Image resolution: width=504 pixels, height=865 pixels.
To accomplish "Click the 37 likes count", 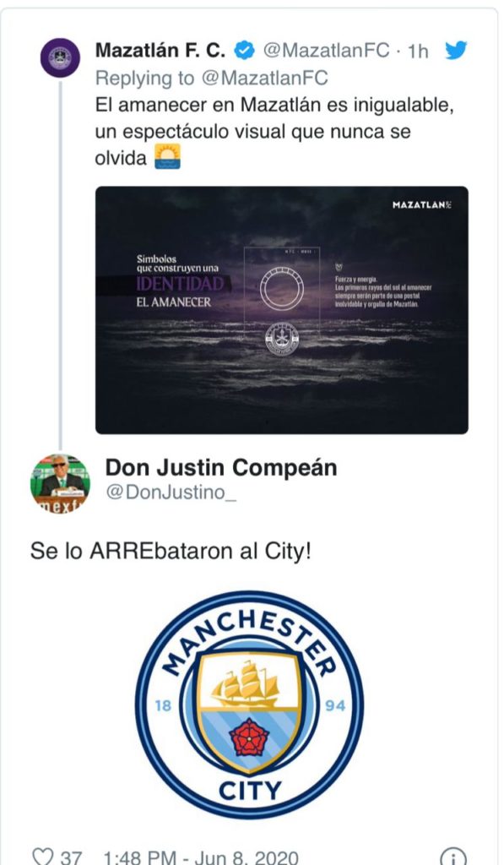I will click(71, 857).
